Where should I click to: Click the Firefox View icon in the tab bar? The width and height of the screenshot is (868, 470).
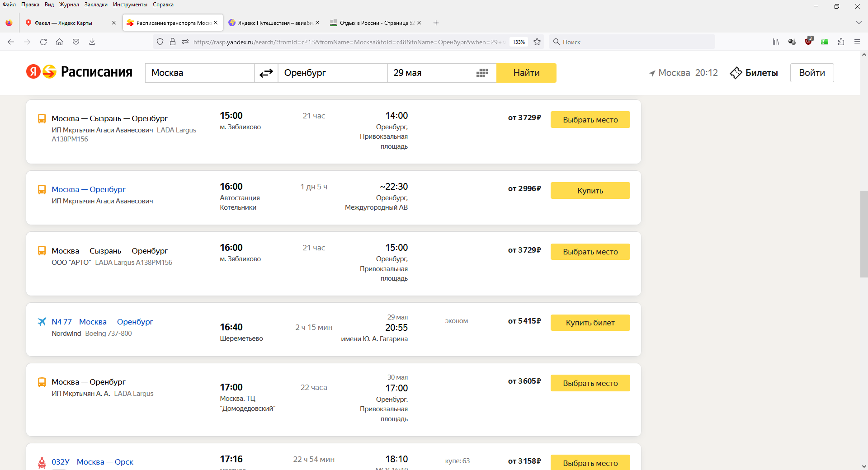coord(9,23)
